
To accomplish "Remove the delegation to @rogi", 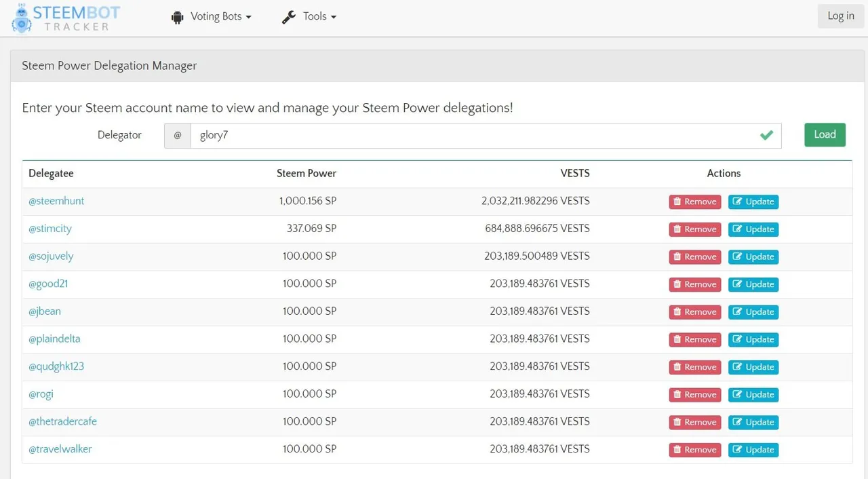I will tap(695, 395).
